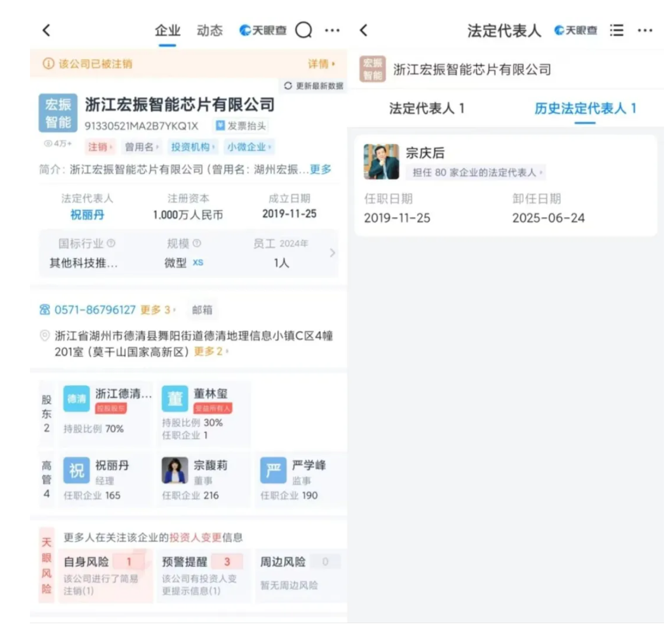The image size is (672, 628).
Task: Open executive 宗馥莉 name
Action: tap(211, 465)
